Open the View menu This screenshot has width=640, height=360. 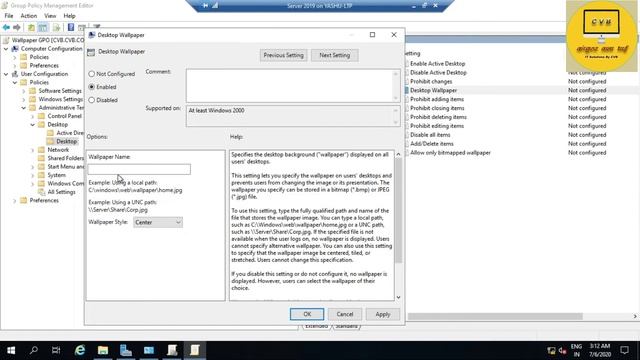[50, 16]
